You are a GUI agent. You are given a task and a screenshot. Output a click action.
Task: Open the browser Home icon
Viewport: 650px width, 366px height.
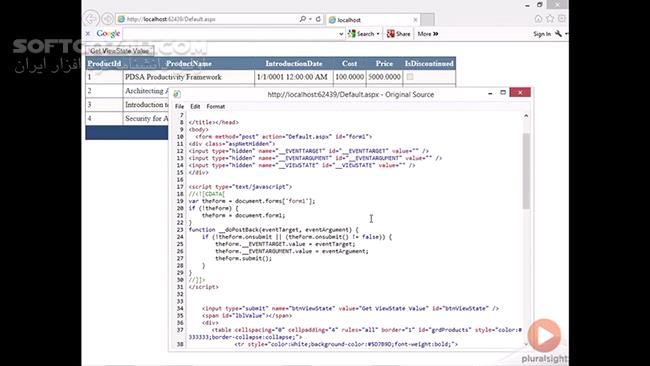click(x=538, y=19)
